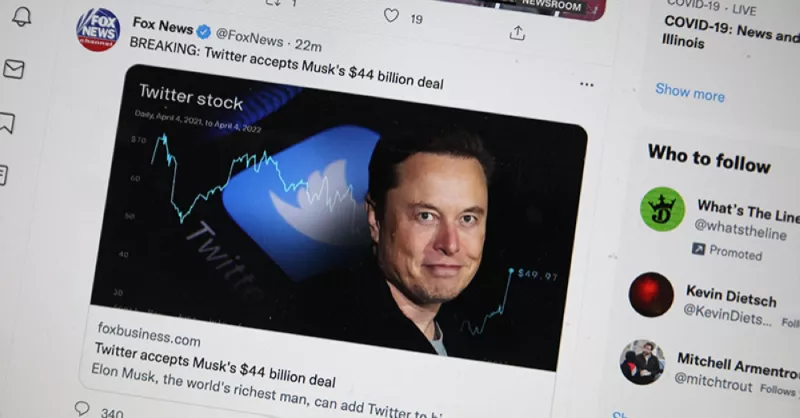Open the COVID-19 LIVE trending item
This screenshot has height=418, width=800.
[x=731, y=26]
